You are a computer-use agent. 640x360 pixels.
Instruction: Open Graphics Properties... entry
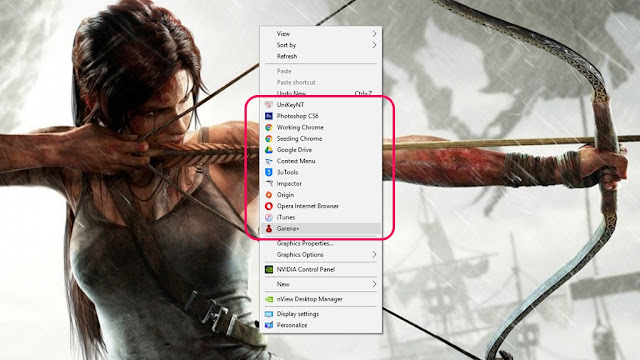coord(321,243)
